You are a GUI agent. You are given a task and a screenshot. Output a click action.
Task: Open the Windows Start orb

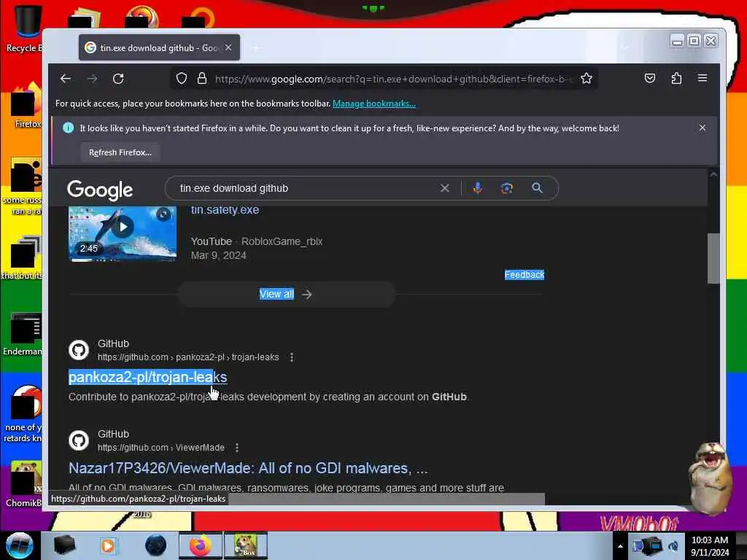(20, 545)
